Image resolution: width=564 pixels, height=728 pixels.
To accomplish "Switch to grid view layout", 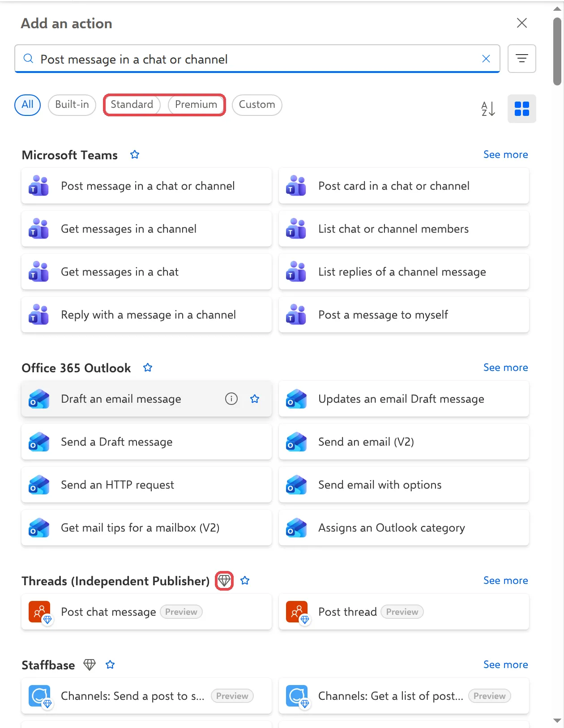I will pos(521,109).
